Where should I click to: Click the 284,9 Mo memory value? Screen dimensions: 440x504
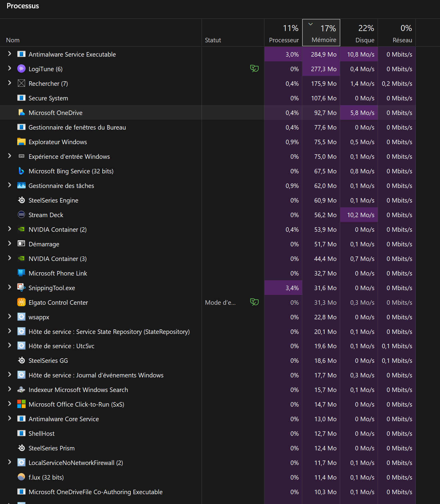[324, 55]
